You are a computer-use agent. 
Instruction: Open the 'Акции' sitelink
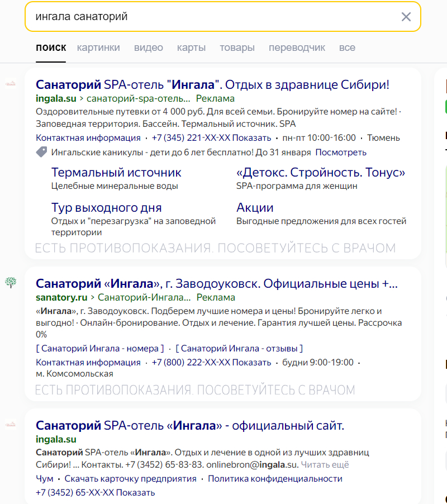[x=255, y=208]
